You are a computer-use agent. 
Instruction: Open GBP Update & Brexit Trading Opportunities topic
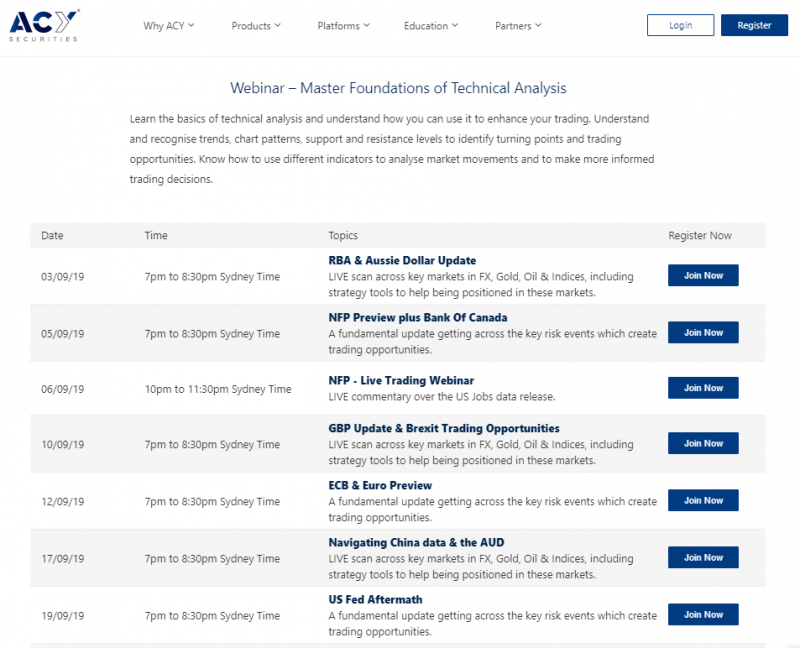444,429
